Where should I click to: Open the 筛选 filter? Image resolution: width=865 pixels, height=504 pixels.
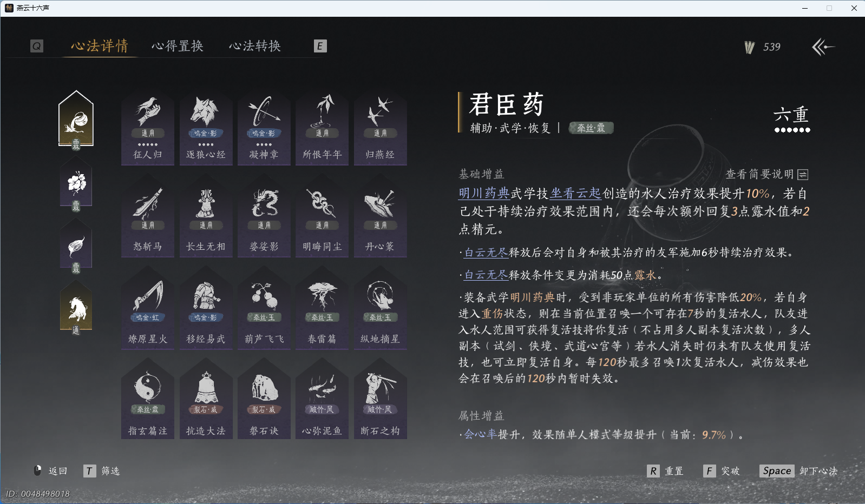tap(102, 471)
